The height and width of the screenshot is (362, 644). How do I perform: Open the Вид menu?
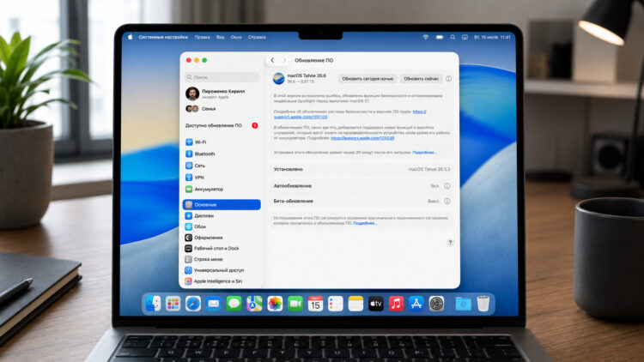pyautogui.click(x=221, y=37)
